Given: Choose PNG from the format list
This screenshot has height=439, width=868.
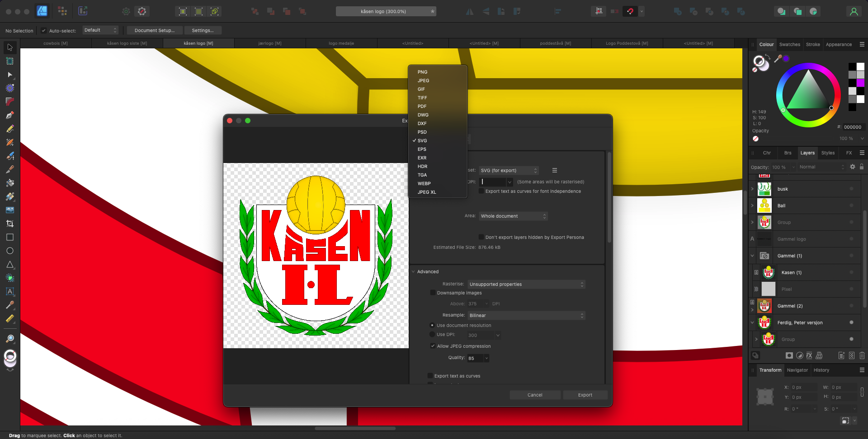Looking at the screenshot, I should pos(423,72).
